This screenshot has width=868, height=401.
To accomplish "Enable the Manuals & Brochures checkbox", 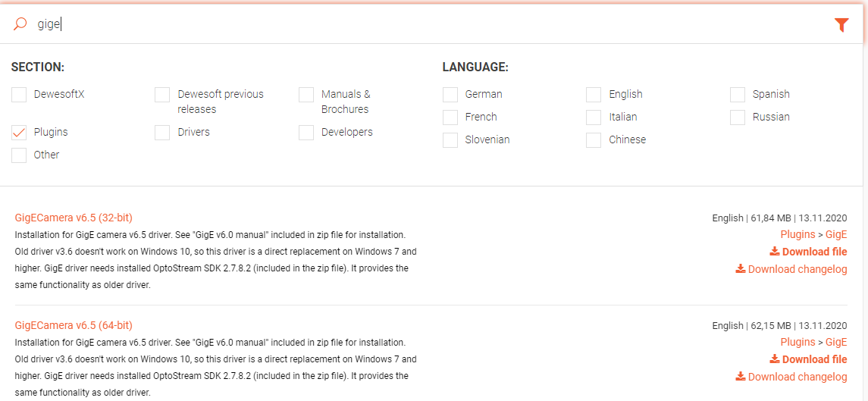I will click(306, 95).
